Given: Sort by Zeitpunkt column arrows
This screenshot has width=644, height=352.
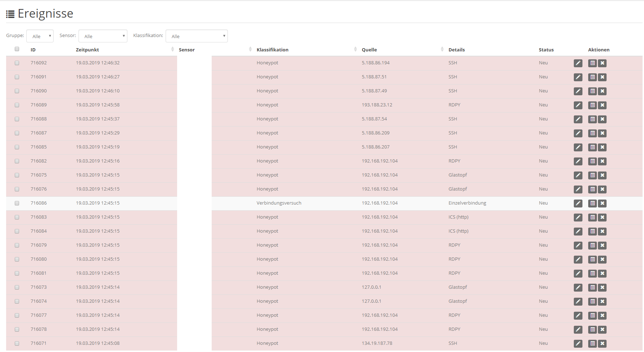Looking at the screenshot, I should [x=172, y=49].
